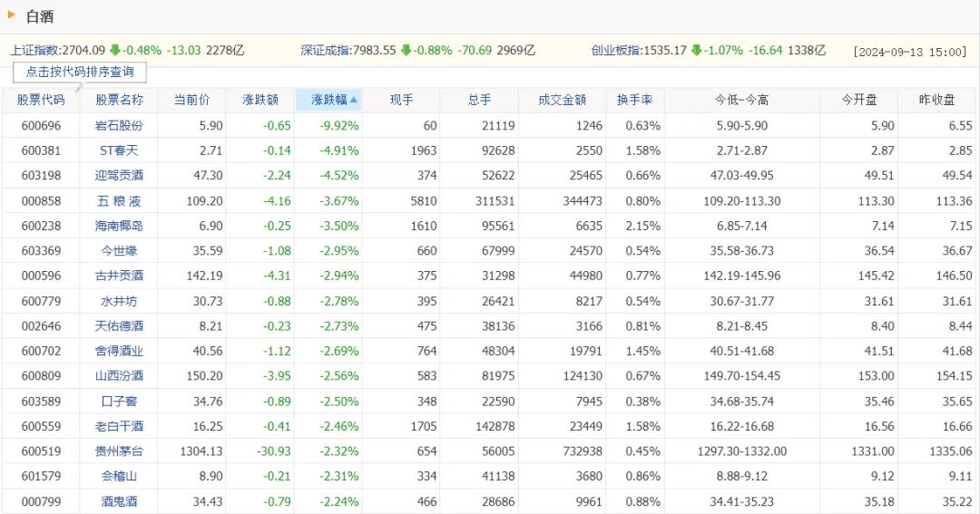Open the 深证成指 index link
The image size is (980, 514).
click(x=326, y=51)
